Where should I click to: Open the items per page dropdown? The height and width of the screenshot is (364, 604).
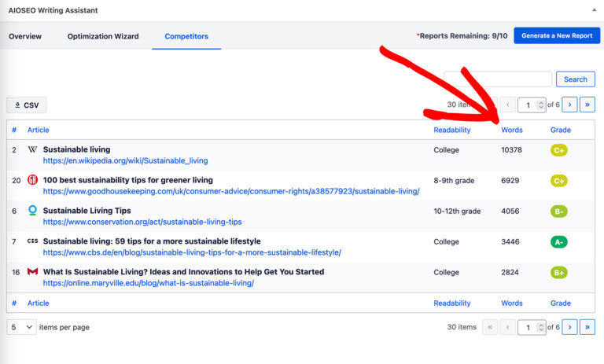coord(21,327)
